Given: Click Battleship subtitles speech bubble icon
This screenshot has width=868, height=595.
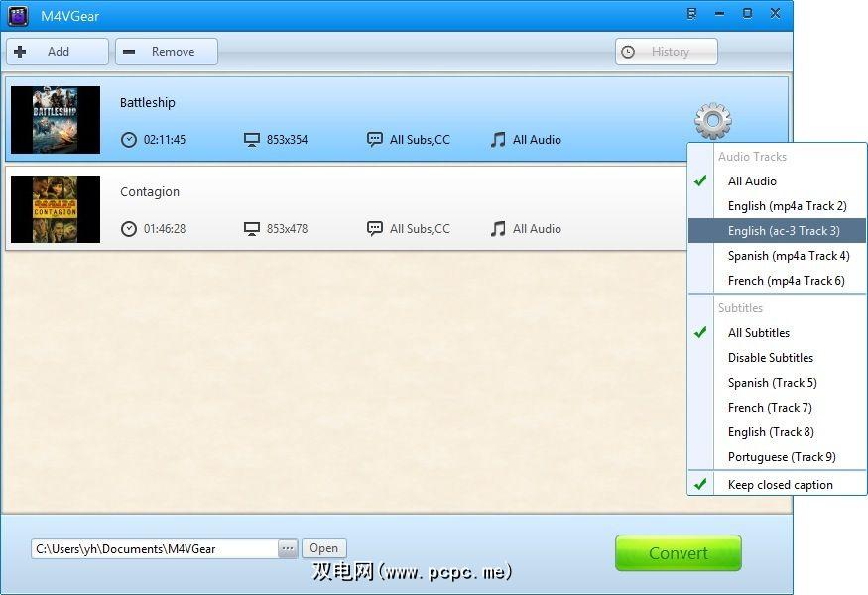Looking at the screenshot, I should (x=375, y=139).
